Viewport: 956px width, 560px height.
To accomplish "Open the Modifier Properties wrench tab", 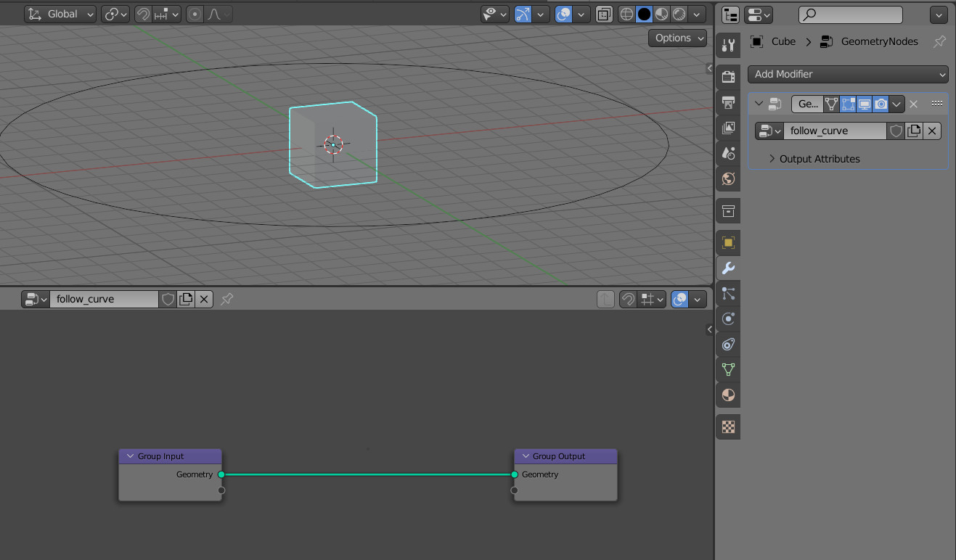I will tap(728, 268).
